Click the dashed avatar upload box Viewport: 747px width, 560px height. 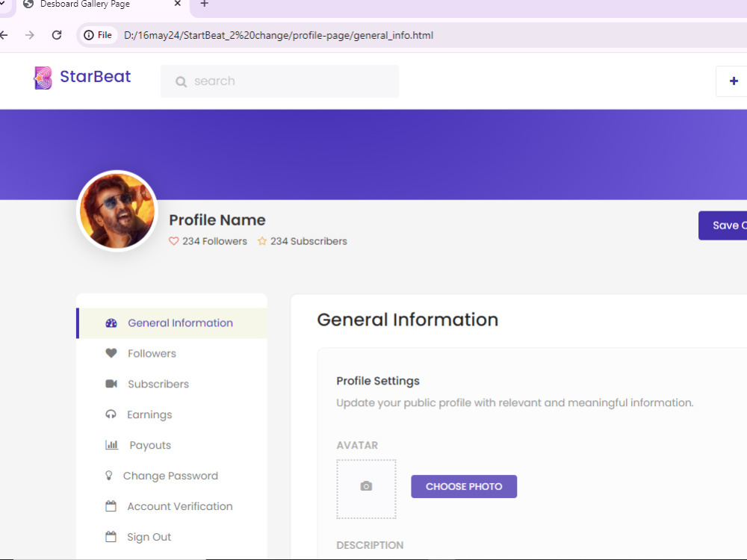(x=366, y=489)
